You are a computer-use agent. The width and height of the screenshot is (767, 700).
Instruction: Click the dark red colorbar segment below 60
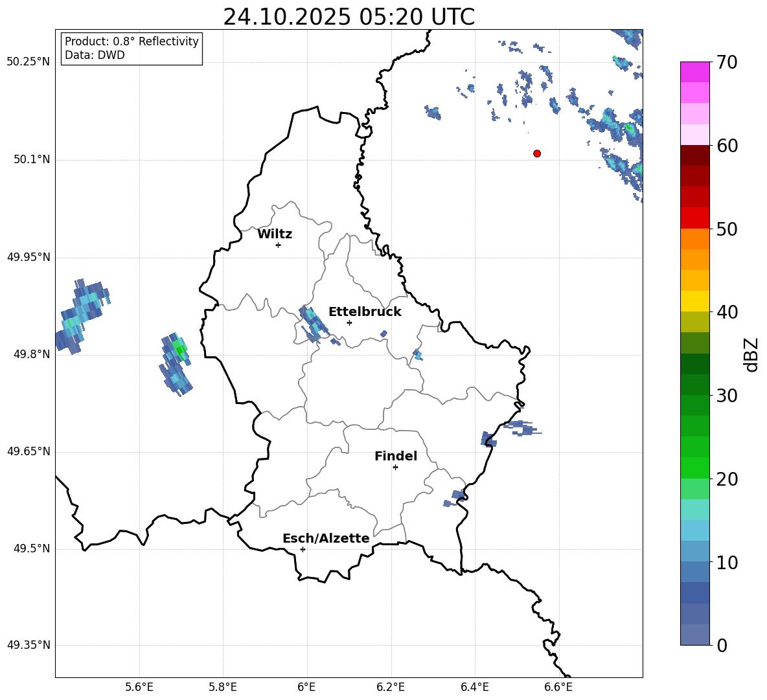click(x=694, y=155)
